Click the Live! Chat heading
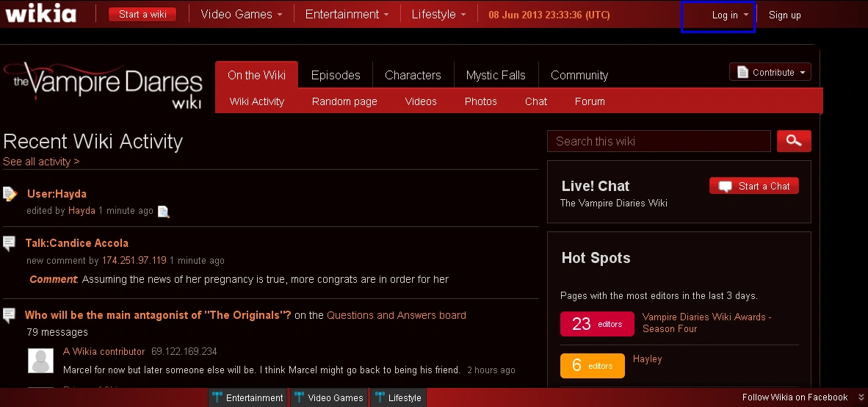The height and width of the screenshot is (407, 868). (x=595, y=186)
